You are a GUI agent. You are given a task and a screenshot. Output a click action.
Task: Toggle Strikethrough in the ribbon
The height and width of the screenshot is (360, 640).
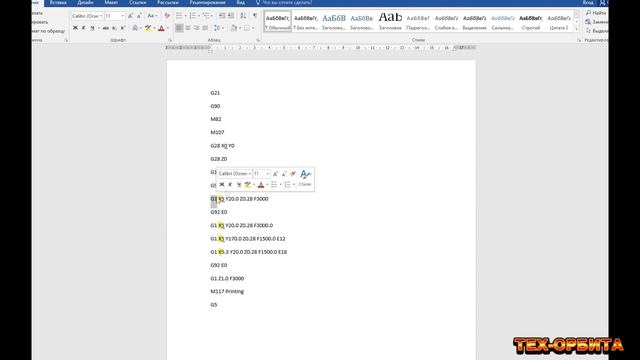point(105,28)
